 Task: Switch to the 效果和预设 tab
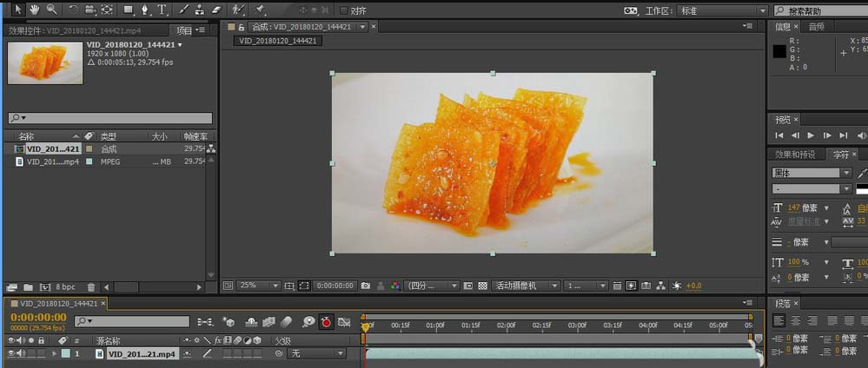pyautogui.click(x=794, y=154)
